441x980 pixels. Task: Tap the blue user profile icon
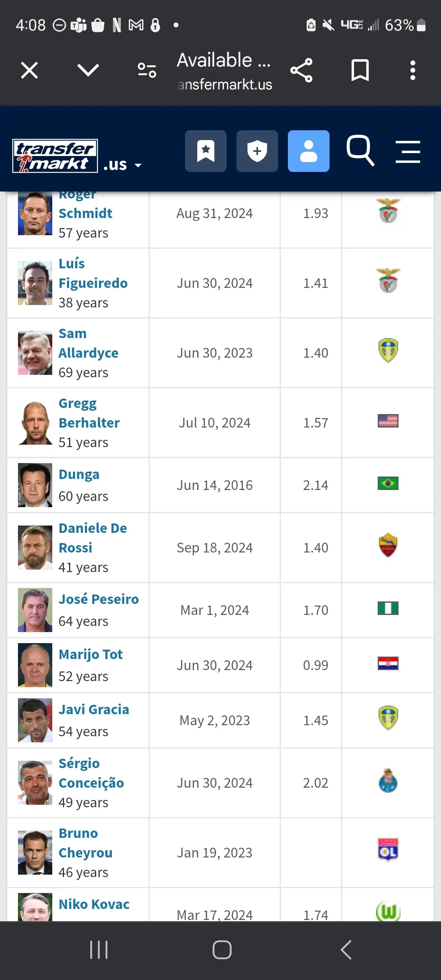(x=308, y=151)
